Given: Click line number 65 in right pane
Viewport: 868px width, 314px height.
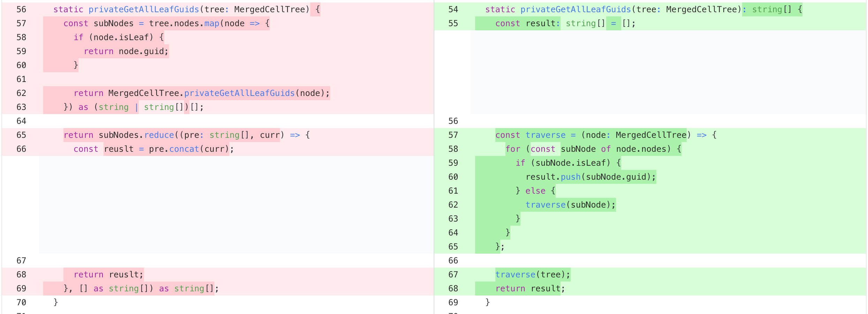Looking at the screenshot, I should pos(453,247).
